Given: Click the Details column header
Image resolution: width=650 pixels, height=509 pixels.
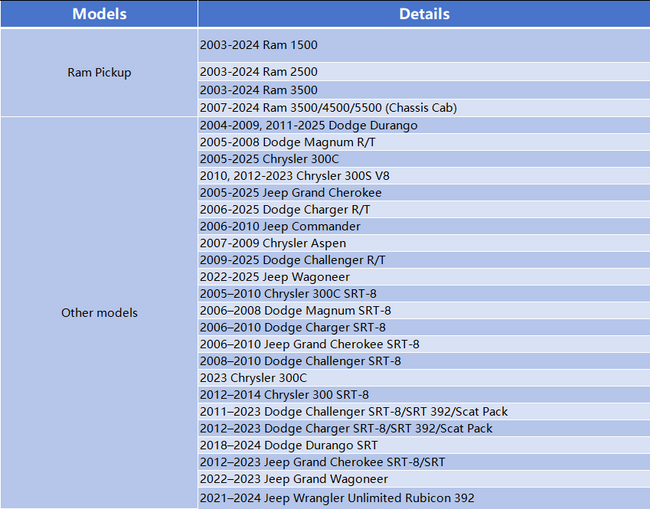Looking at the screenshot, I should (424, 14).
